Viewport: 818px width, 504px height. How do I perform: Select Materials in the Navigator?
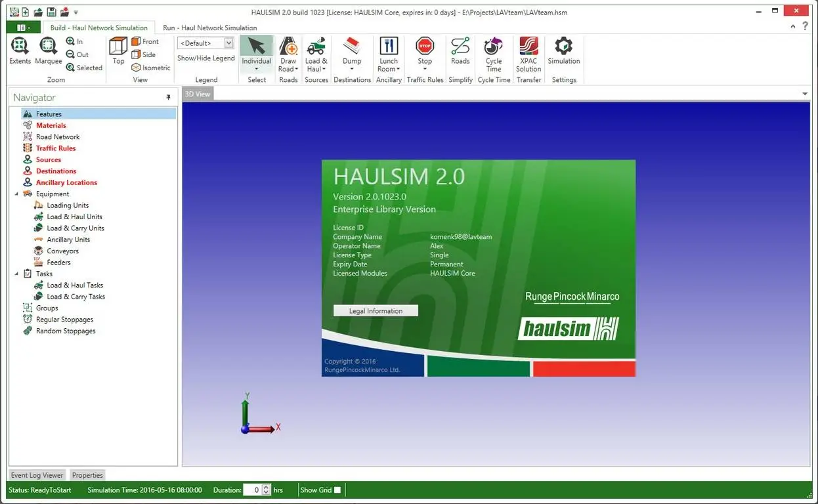coord(51,125)
